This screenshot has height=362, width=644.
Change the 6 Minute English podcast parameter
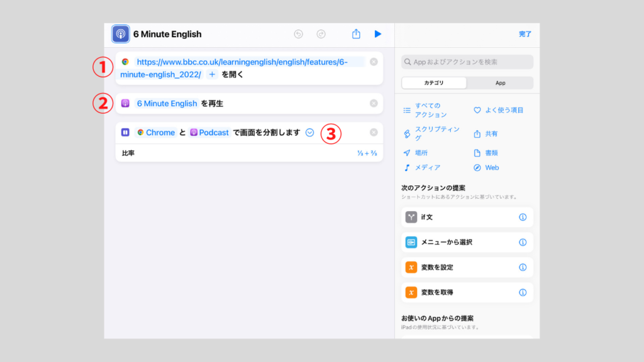(x=167, y=104)
